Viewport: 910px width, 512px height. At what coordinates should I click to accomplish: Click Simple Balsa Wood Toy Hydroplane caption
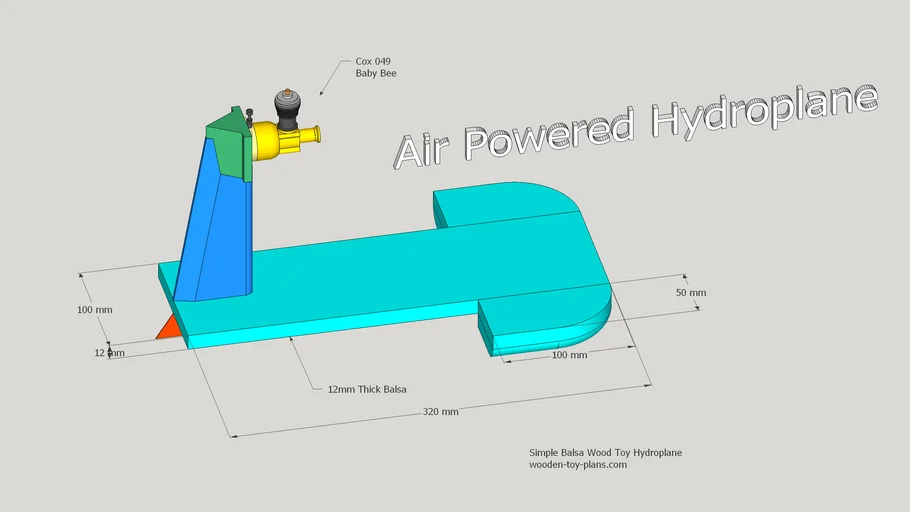(x=605, y=453)
